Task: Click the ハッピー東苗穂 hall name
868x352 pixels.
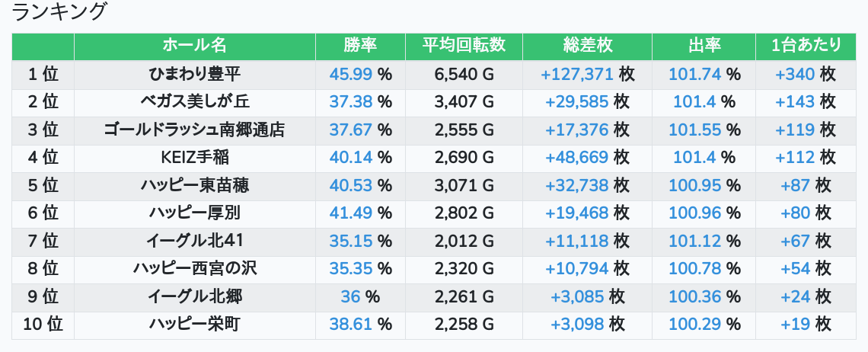Action: [x=195, y=185]
